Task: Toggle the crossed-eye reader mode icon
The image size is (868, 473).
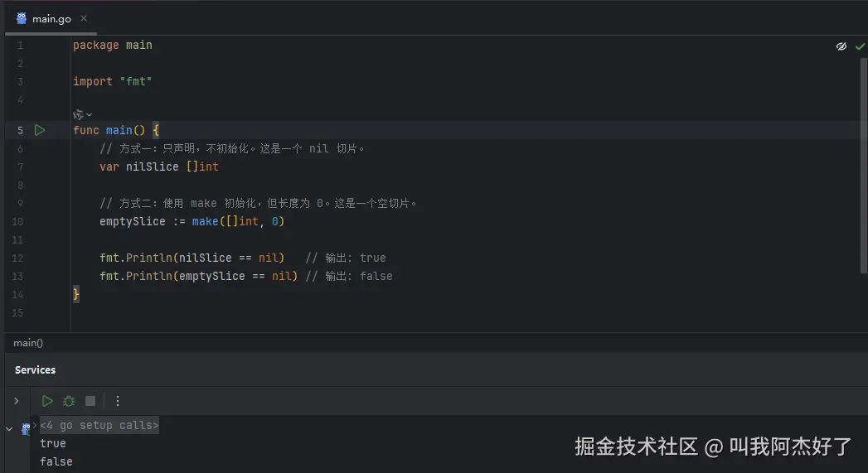Action: [841, 46]
